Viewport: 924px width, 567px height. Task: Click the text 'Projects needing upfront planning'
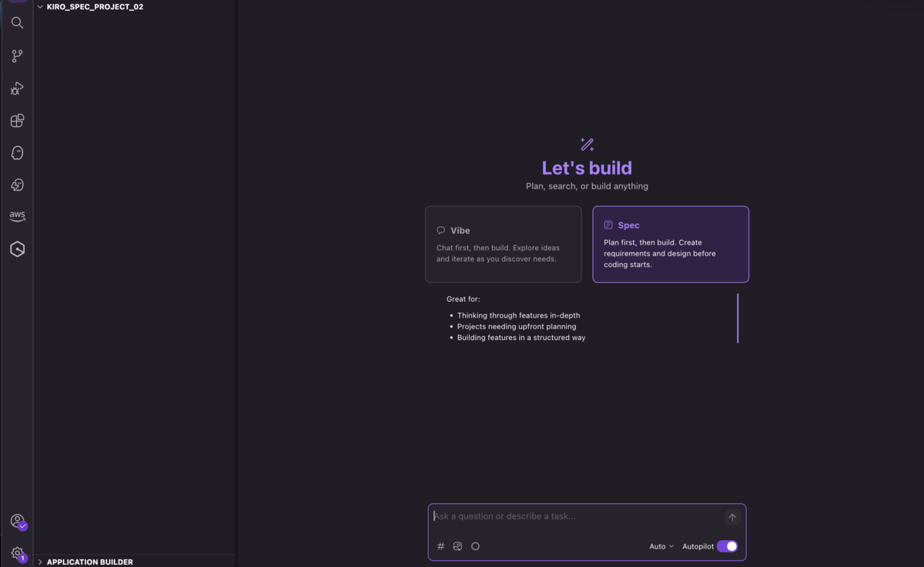coord(517,326)
